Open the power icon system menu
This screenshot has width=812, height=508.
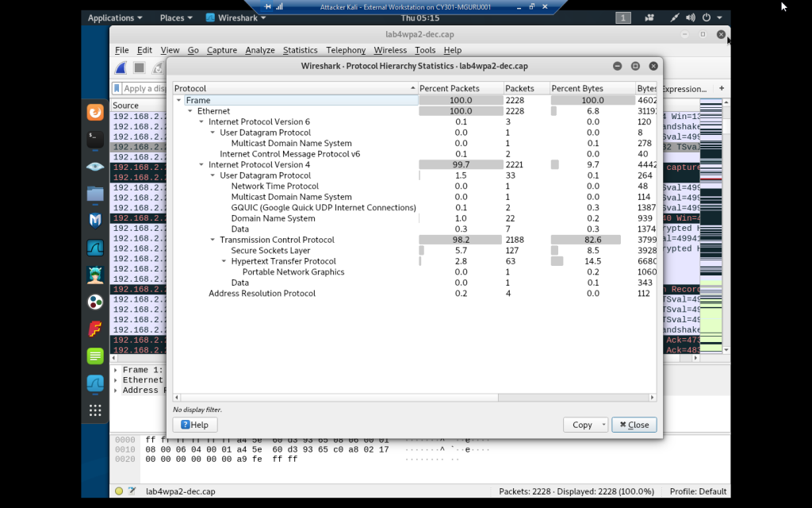click(707, 17)
